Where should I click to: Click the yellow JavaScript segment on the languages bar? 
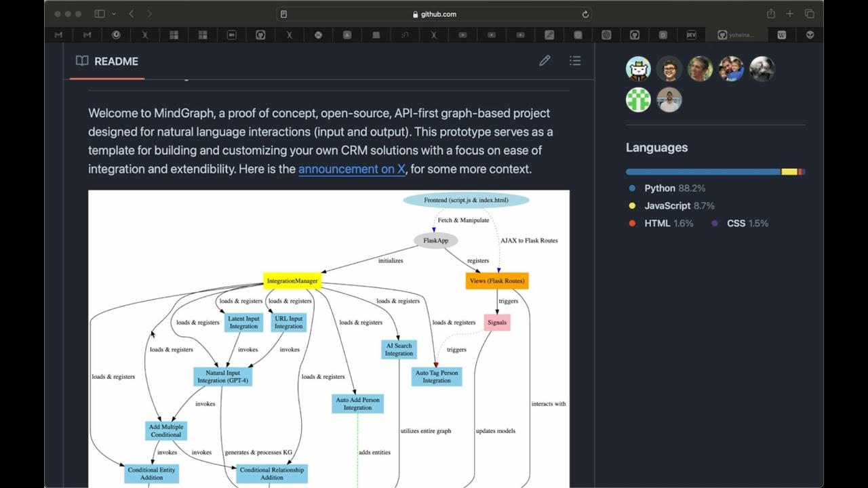(789, 171)
